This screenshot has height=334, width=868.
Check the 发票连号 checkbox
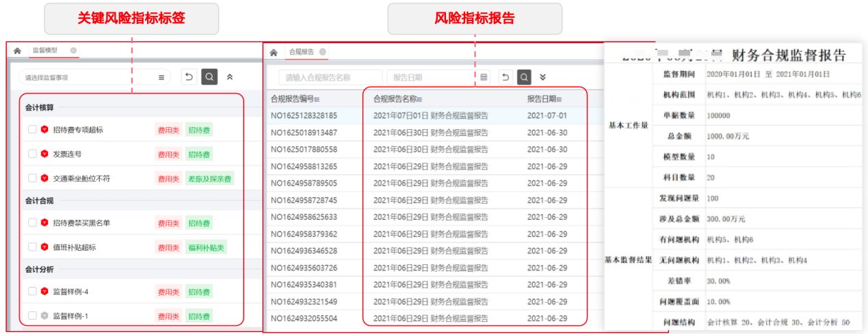click(32, 154)
